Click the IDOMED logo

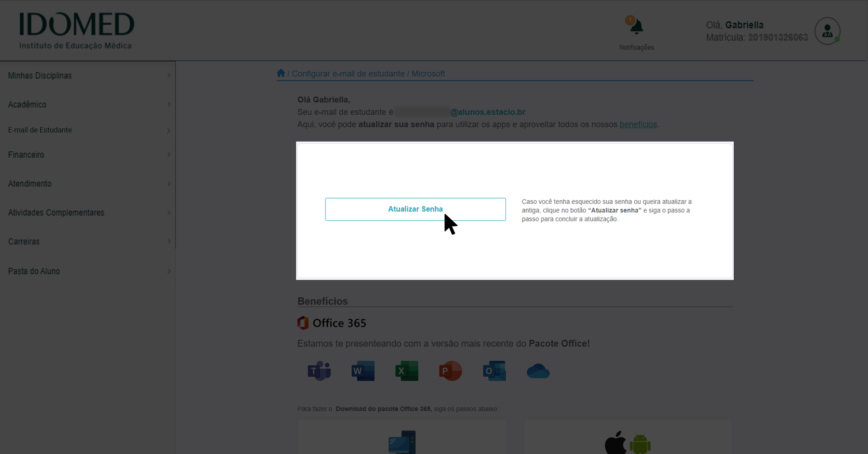tap(76, 30)
